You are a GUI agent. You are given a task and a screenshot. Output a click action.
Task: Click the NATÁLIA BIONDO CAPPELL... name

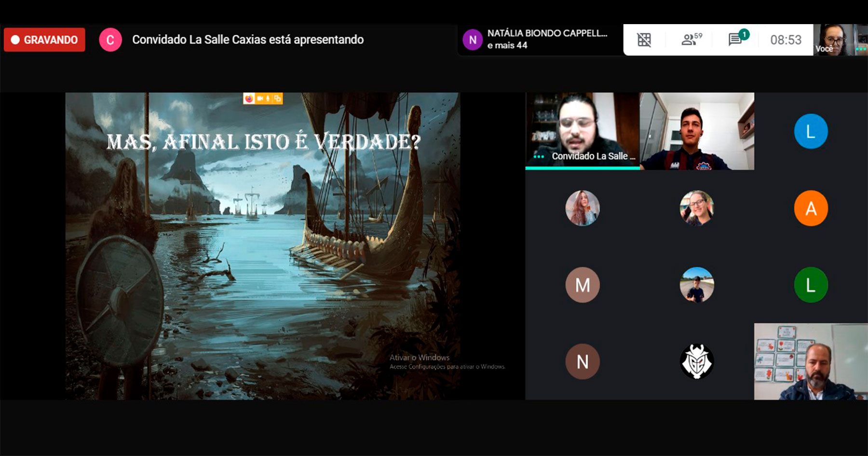pos(547,33)
